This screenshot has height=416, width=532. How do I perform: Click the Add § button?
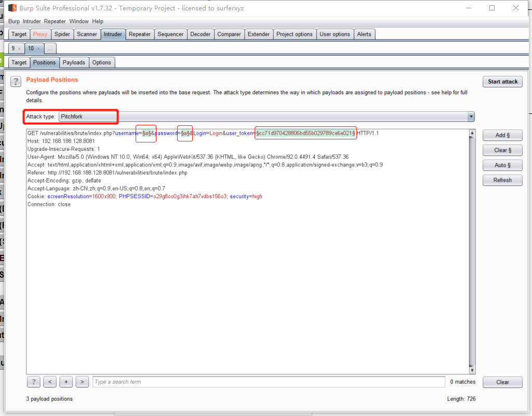tap(502, 135)
